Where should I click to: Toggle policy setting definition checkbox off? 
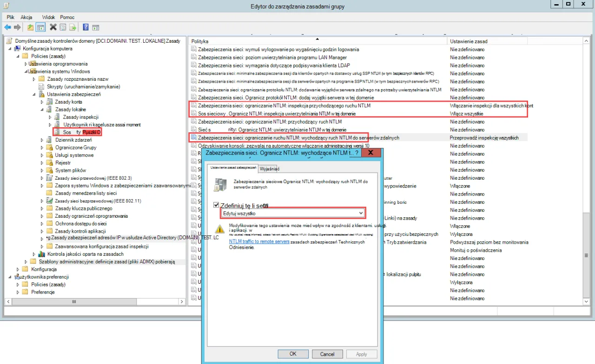click(x=216, y=205)
